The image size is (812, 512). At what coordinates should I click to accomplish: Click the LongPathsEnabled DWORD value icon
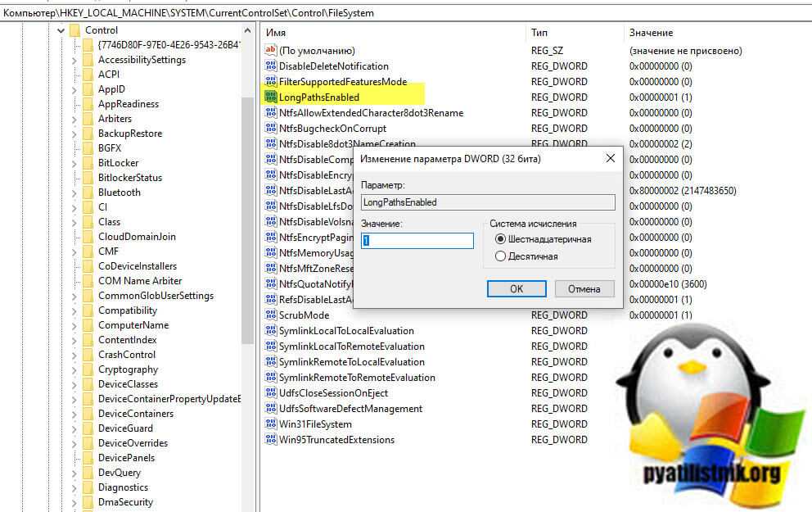click(x=271, y=97)
